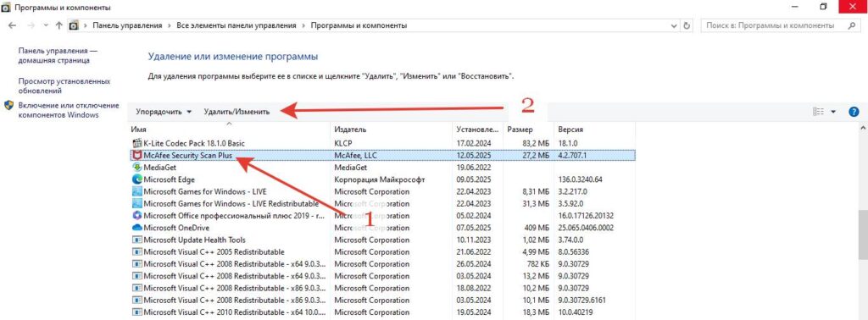Click the Visual C++ 2010 Redistributable icon
Image resolution: width=868 pixels, height=320 pixels.
tap(137, 312)
